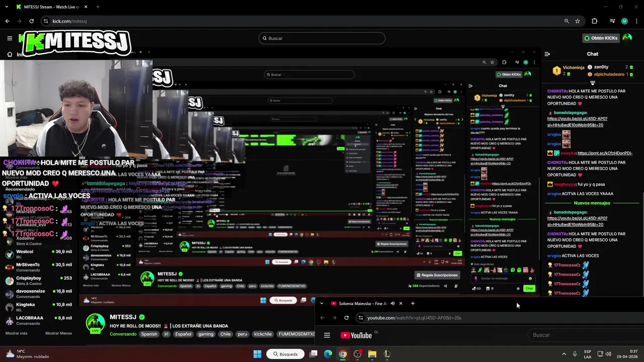The height and width of the screenshot is (362, 644).
Task: Toggle the microphone icon in the system tray
Action: 575,354
